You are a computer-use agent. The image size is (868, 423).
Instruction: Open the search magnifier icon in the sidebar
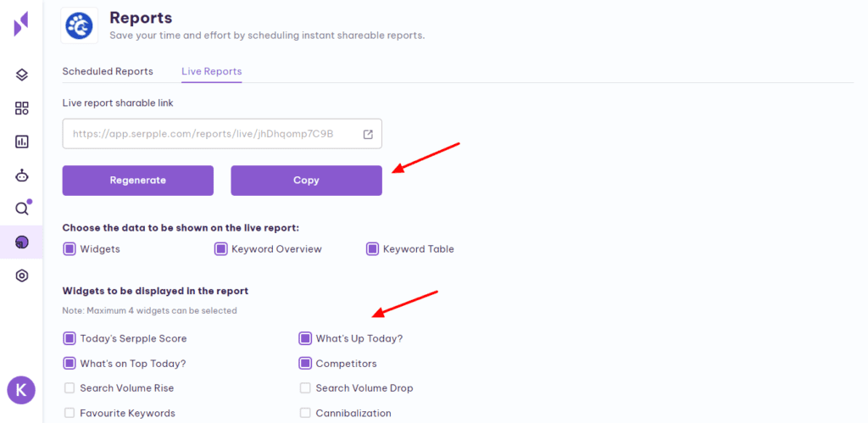tap(22, 209)
